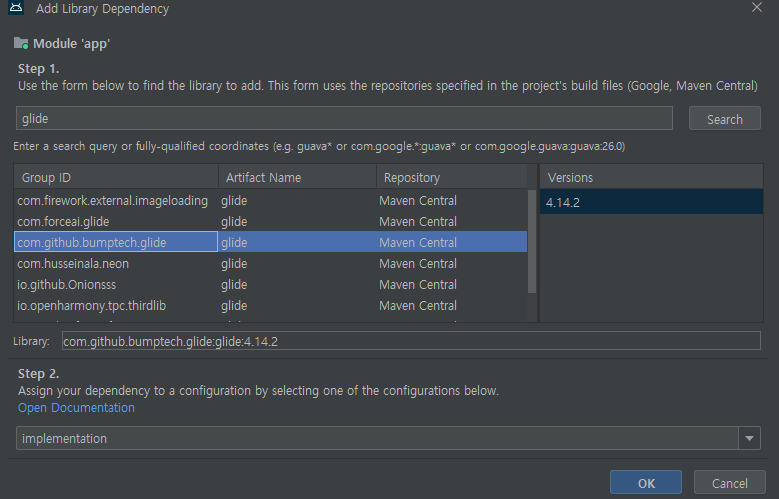Screen dimensions: 779x499
Task: Sort by the Repository column header
Action: point(452,177)
